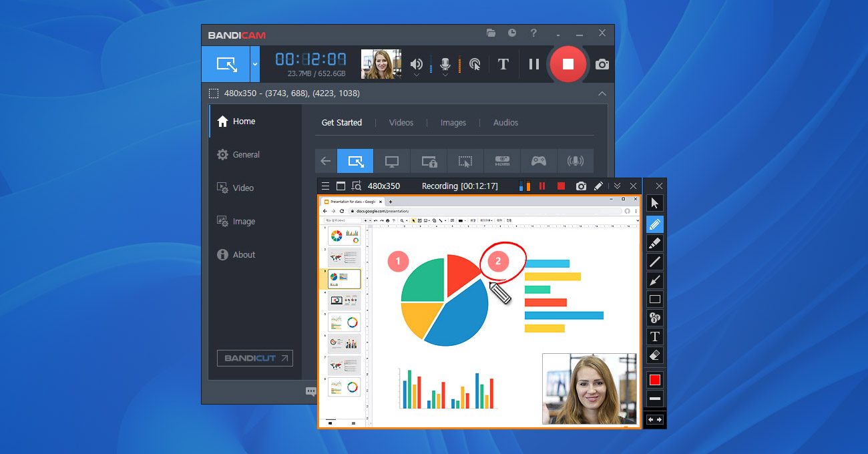Select the Arrow tool
The height and width of the screenshot is (454, 868).
point(655,280)
